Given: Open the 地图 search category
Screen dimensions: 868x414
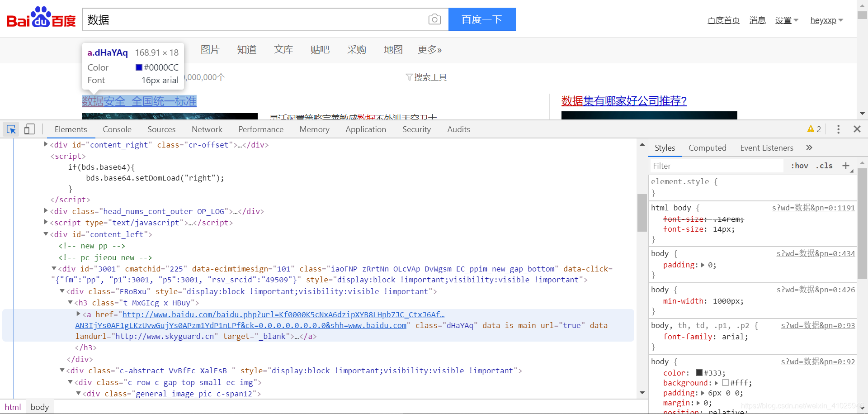Looking at the screenshot, I should pyautogui.click(x=393, y=50).
